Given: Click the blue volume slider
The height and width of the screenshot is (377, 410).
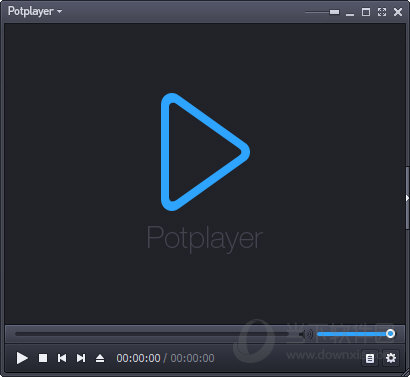Looking at the screenshot, I should [356, 334].
